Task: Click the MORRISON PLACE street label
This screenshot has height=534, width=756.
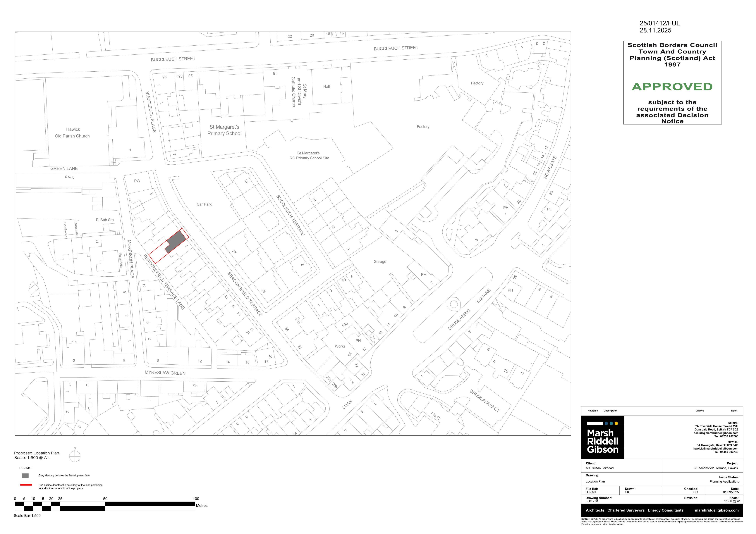Action: (131, 259)
